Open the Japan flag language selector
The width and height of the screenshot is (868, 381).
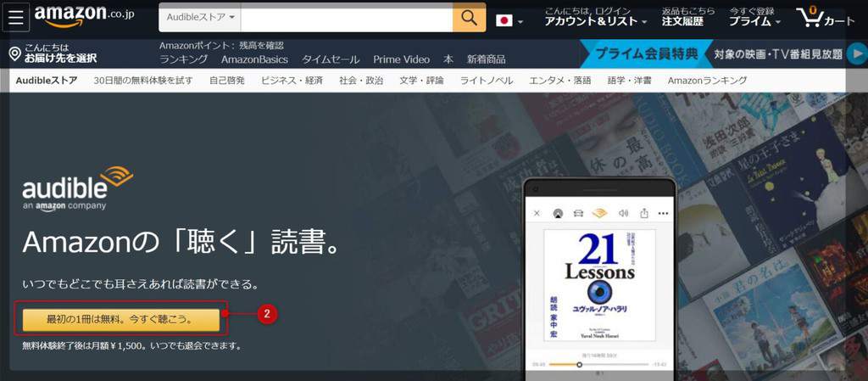509,21
